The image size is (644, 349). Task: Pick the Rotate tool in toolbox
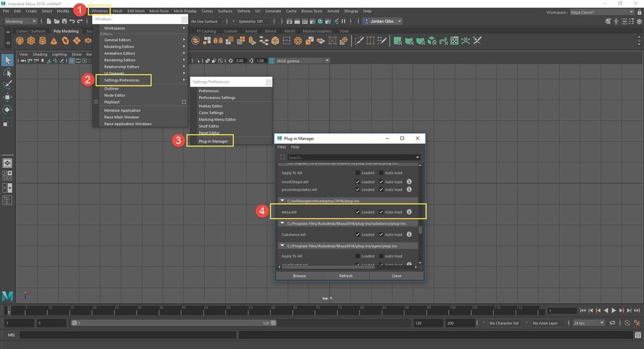(7, 110)
